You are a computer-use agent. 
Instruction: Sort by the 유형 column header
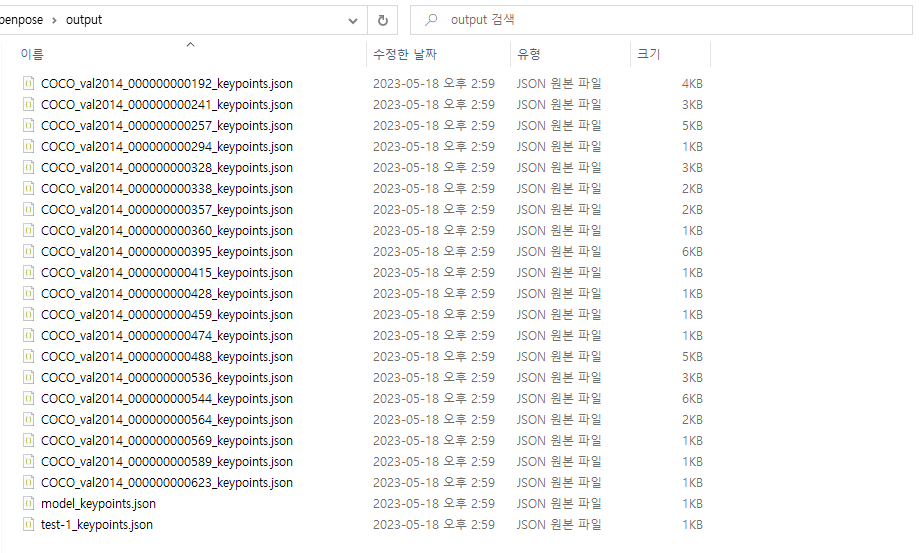[529, 54]
